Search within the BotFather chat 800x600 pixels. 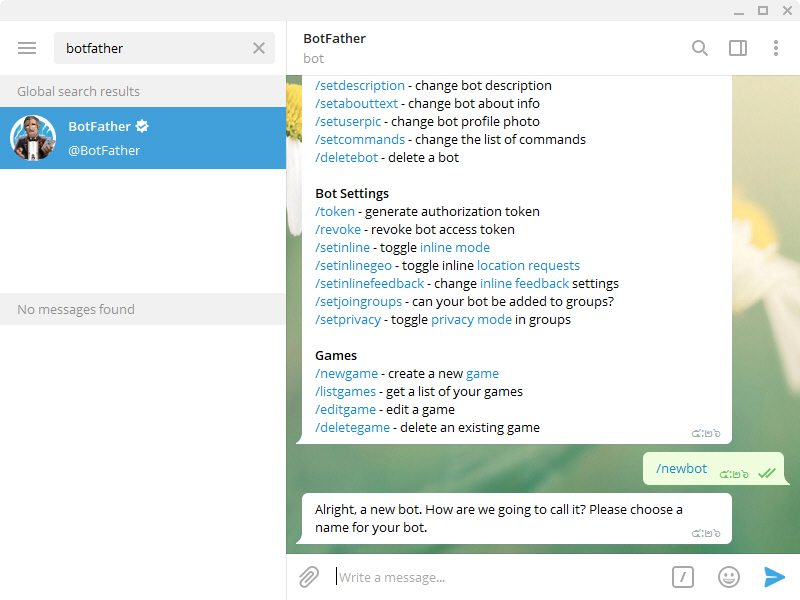point(699,48)
